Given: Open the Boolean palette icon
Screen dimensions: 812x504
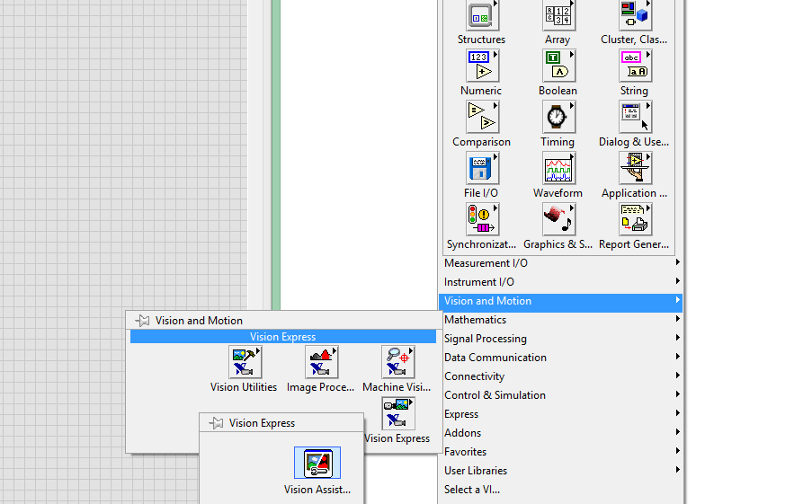Looking at the screenshot, I should (558, 66).
